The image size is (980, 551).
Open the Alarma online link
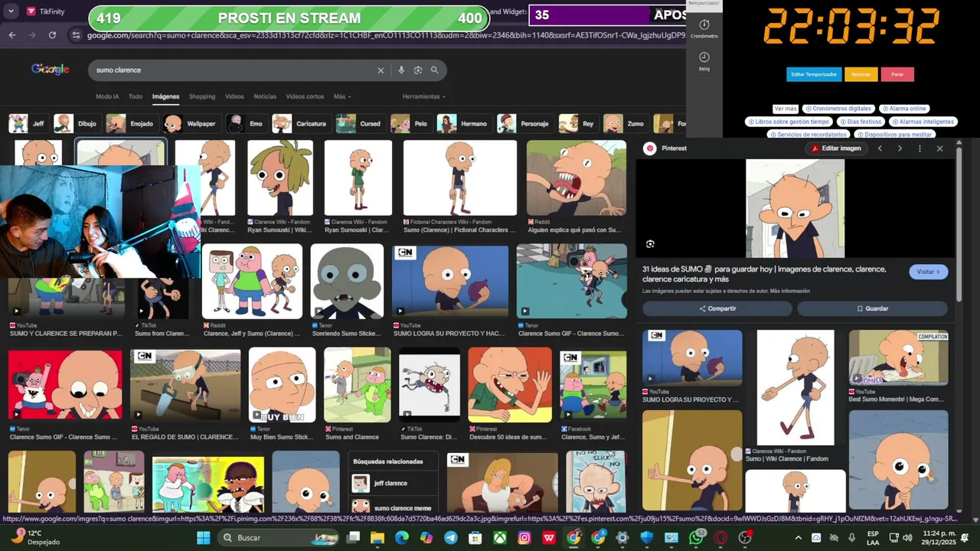point(904,109)
